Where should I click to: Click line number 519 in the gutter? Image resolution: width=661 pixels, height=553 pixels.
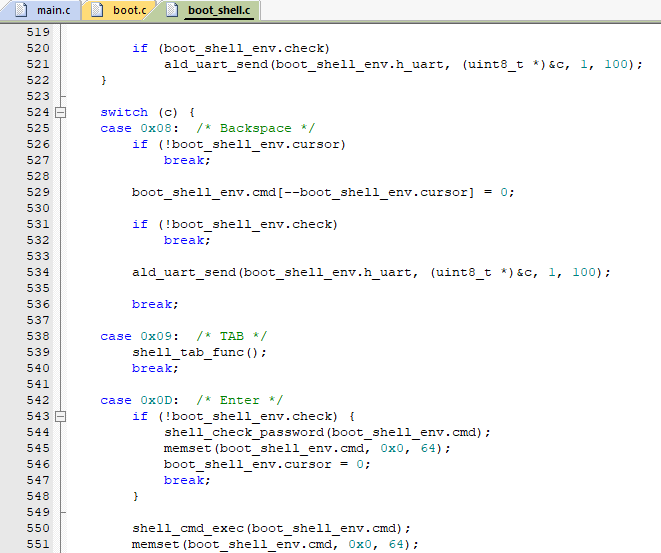coord(37,32)
